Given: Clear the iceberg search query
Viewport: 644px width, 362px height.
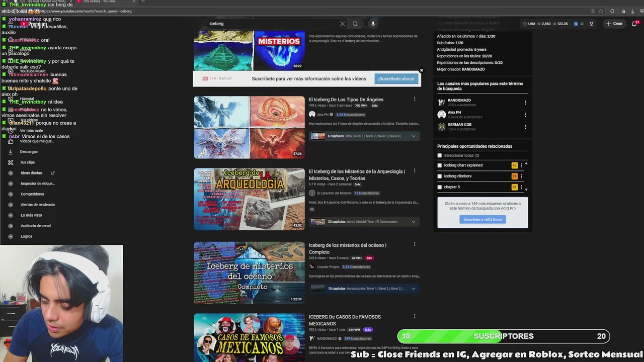Looking at the screenshot, I should (342, 24).
